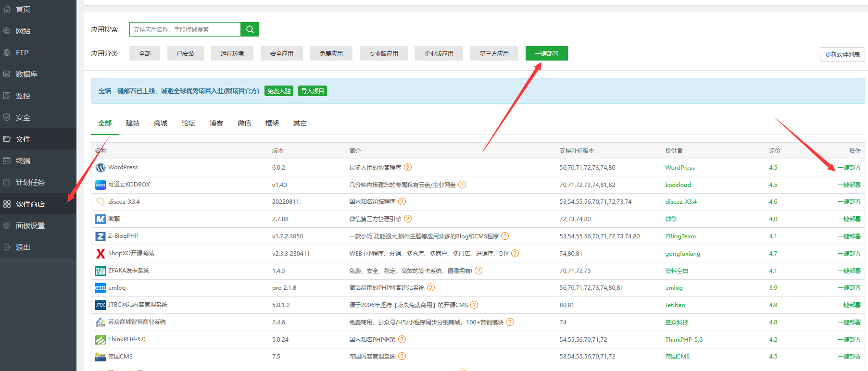Screen dimensions: 868x371
Task: Click the ShopXO red X logo
Action: (101, 254)
